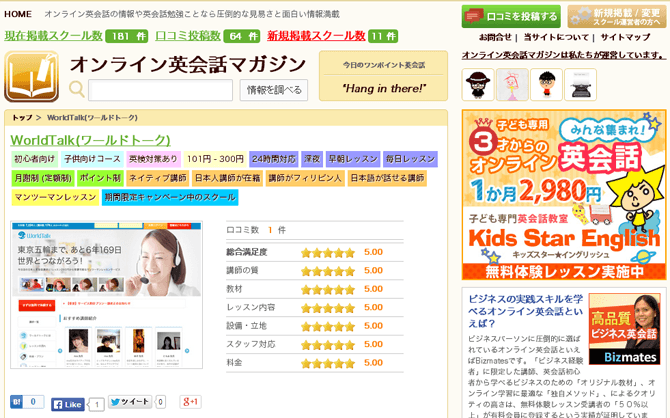Open the glasses boy author avatar
This screenshot has width=670, height=418.
(546, 85)
